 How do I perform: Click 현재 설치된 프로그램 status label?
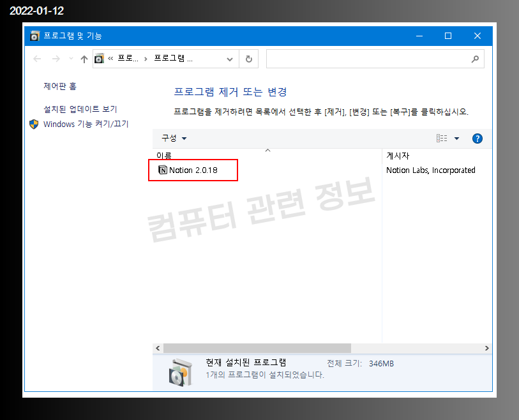pos(246,363)
